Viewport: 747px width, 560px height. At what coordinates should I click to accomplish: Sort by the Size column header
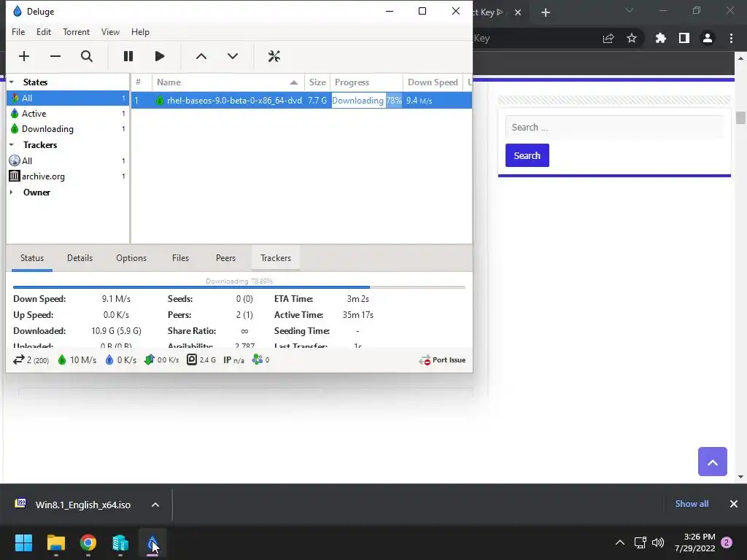coord(317,82)
